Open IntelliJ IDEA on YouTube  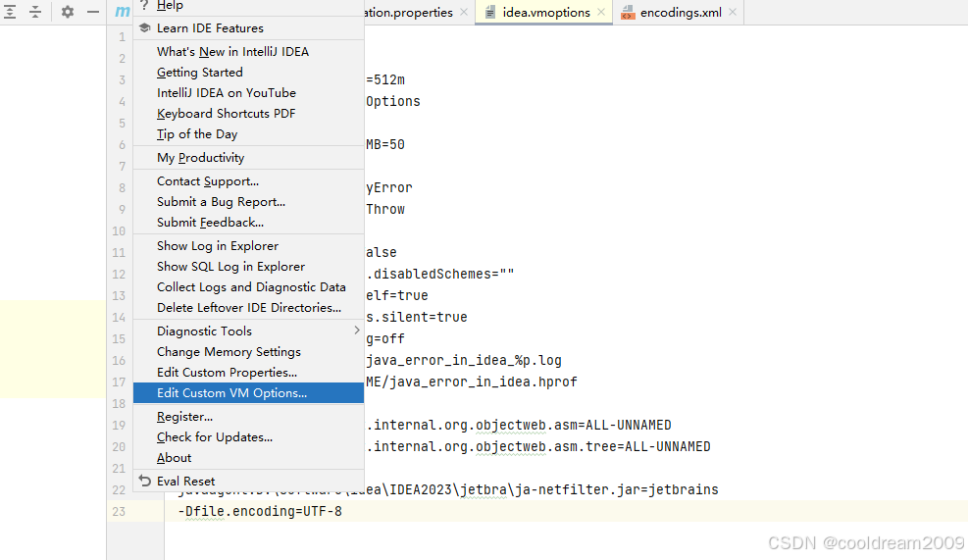(248, 92)
